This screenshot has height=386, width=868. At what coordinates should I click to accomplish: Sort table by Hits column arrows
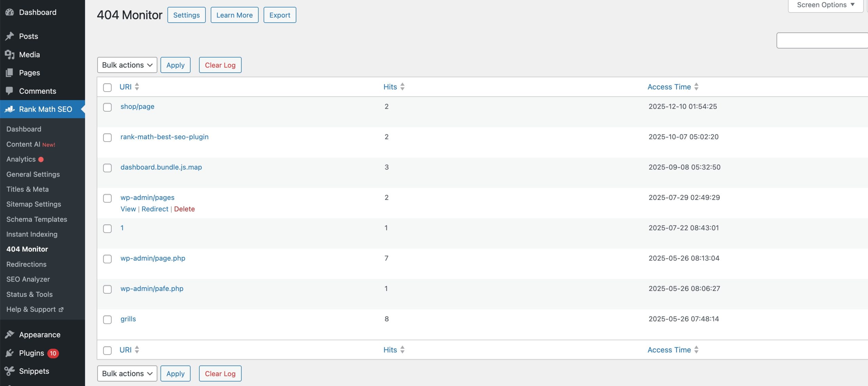pos(402,87)
